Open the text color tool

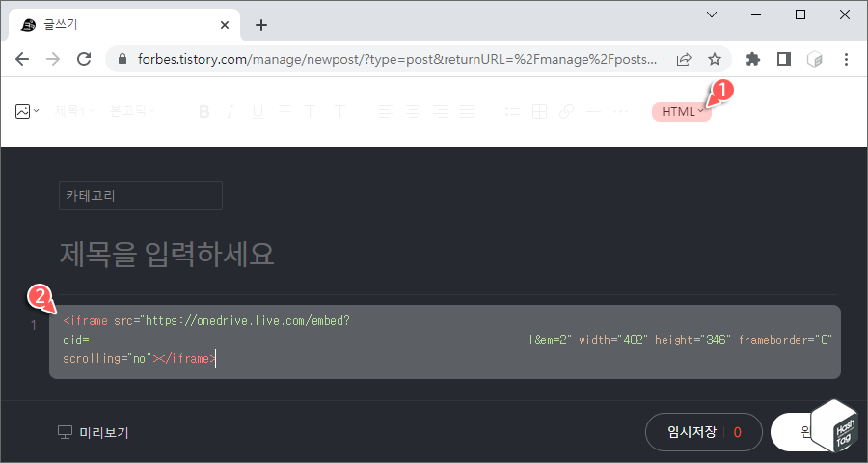(310, 112)
